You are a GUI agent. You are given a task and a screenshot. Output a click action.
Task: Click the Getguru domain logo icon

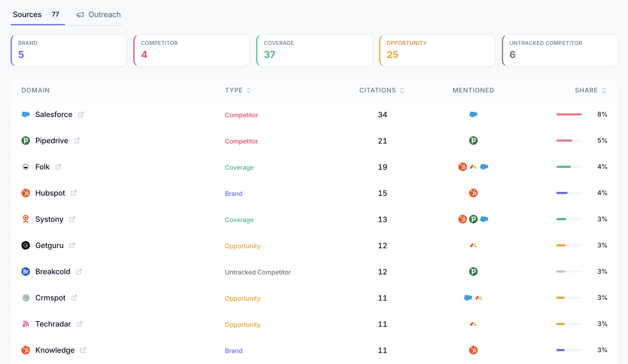coord(25,245)
